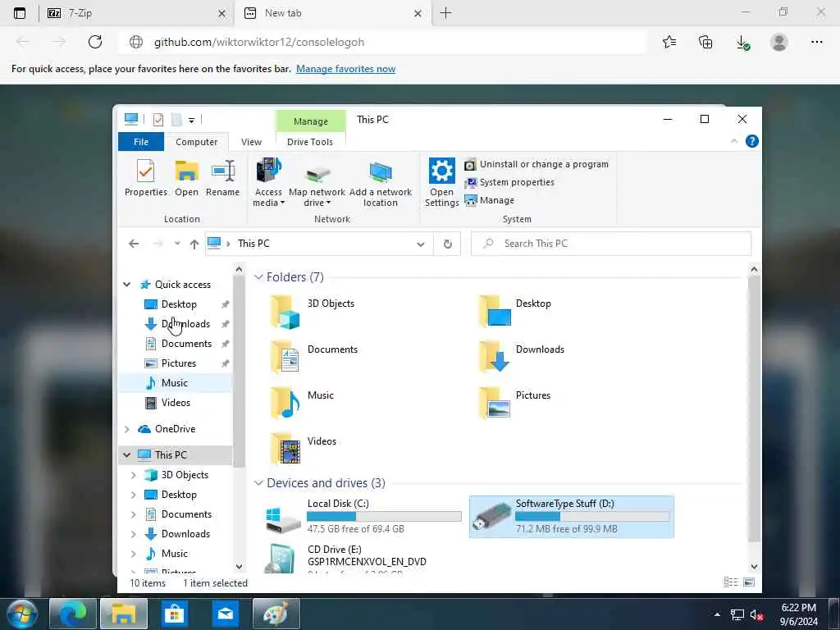Open recent locations dropdown arrow
The image size is (840, 630).
tap(177, 244)
